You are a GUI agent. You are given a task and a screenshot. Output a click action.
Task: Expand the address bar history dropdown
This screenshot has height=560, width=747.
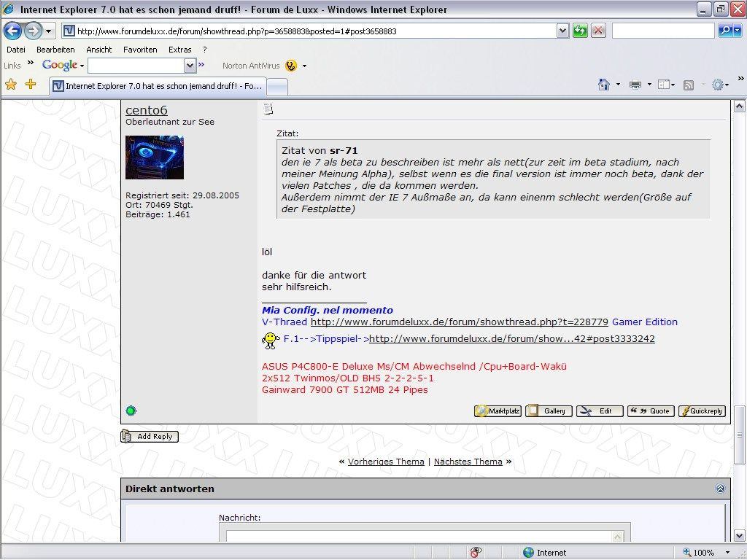click(563, 31)
